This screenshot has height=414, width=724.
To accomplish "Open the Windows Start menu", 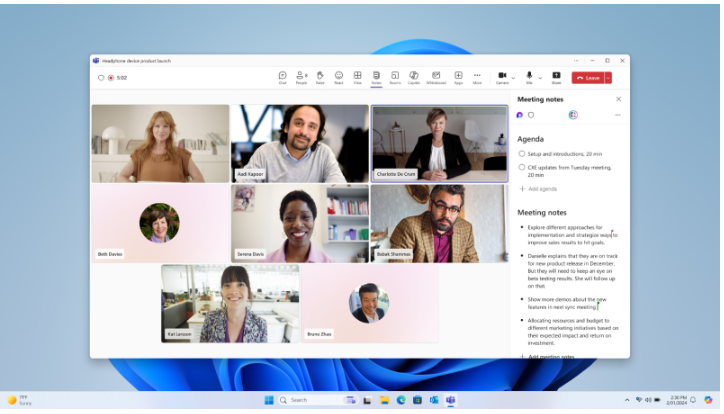I will click(x=269, y=400).
